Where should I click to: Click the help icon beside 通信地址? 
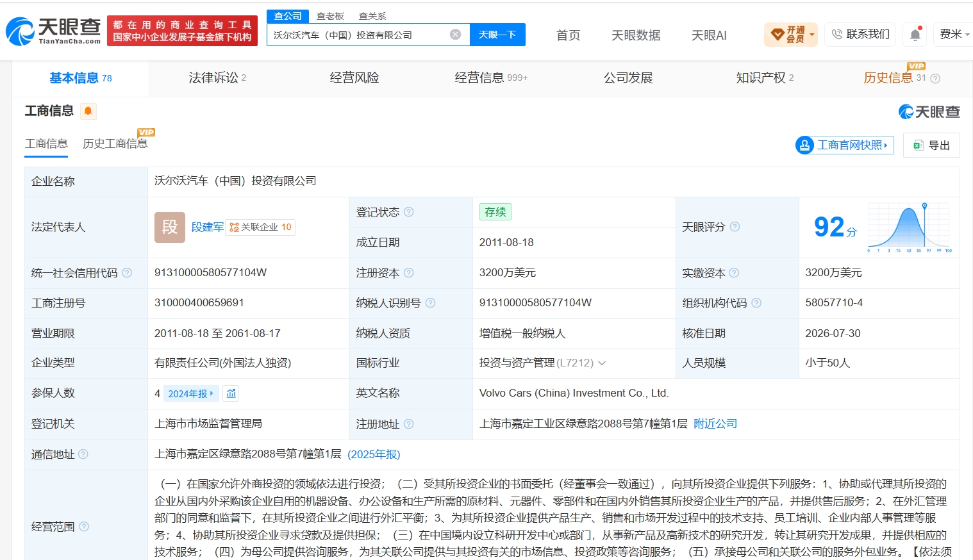tap(83, 454)
